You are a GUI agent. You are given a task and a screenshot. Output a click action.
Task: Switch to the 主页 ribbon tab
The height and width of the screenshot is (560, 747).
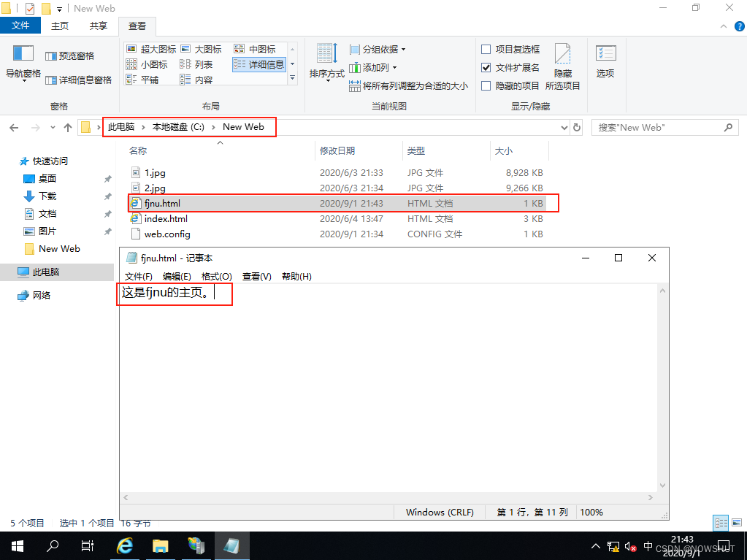58,24
